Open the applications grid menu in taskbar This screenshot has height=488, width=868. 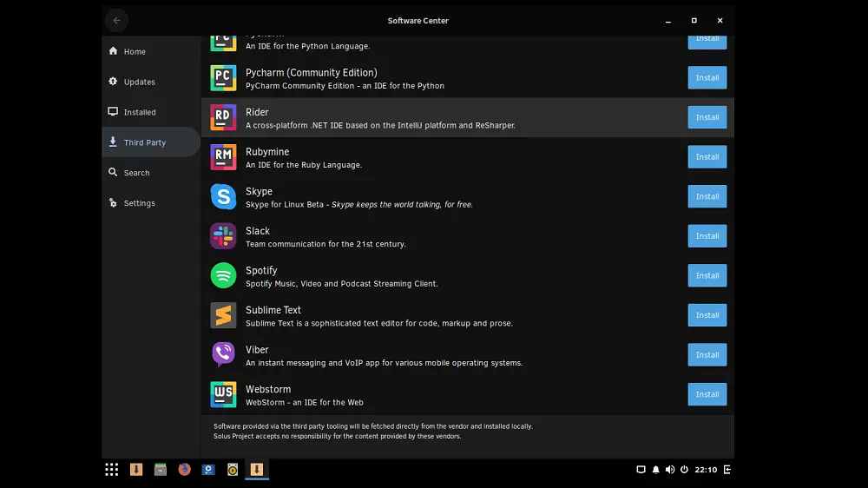112,470
